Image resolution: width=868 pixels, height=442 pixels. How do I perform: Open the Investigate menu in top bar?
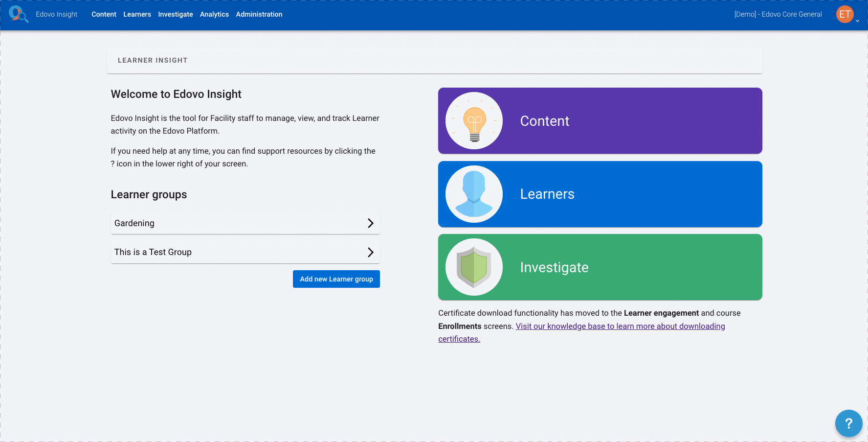(x=176, y=14)
